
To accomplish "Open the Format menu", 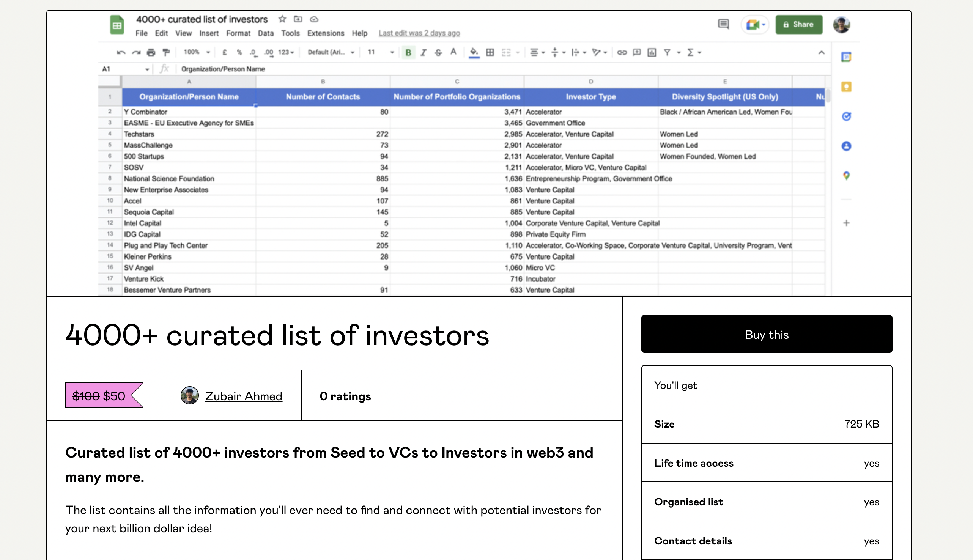I will click(238, 33).
